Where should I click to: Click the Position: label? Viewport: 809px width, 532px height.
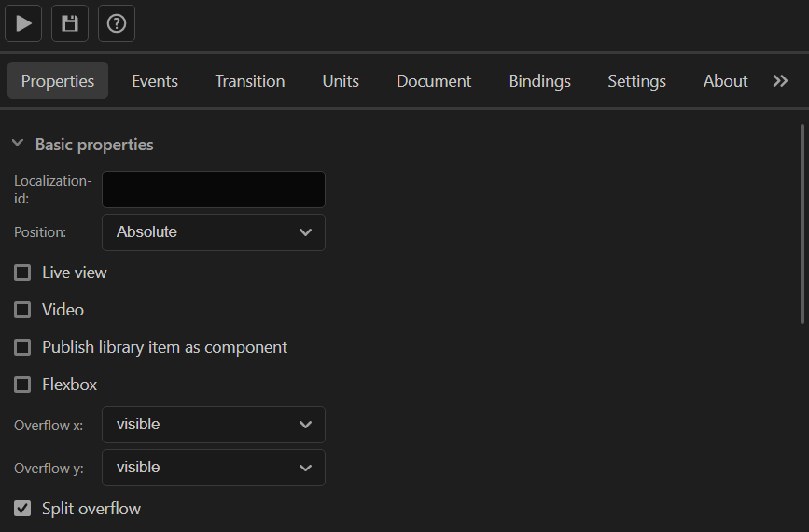point(40,232)
